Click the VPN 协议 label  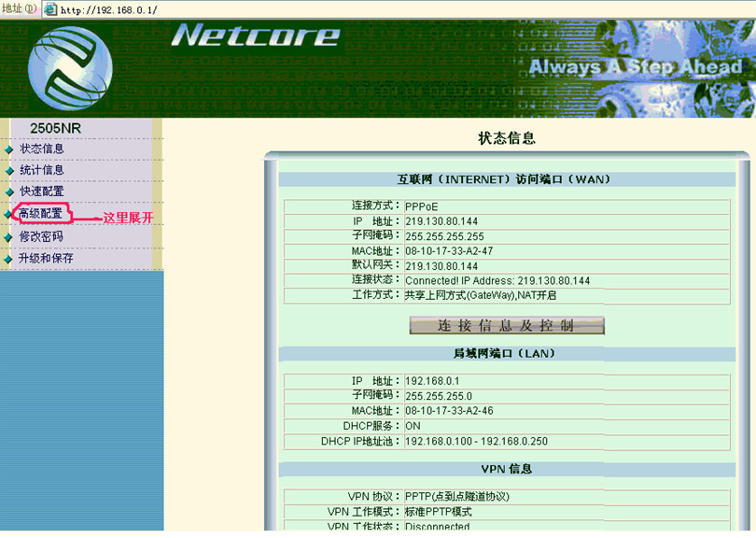coord(373,497)
